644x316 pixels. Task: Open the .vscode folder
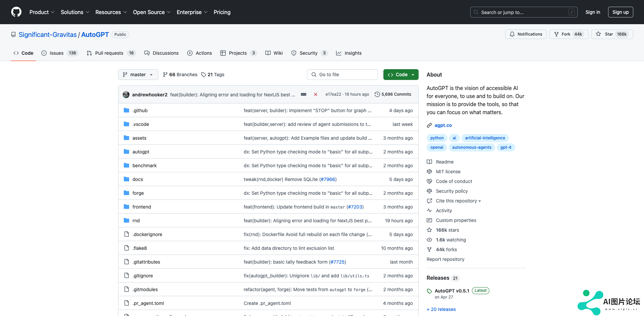click(141, 124)
